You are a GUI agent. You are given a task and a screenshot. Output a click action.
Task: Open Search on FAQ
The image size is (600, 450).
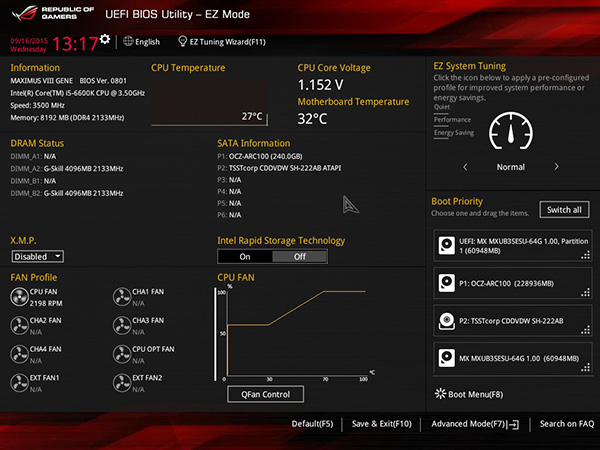[567, 424]
